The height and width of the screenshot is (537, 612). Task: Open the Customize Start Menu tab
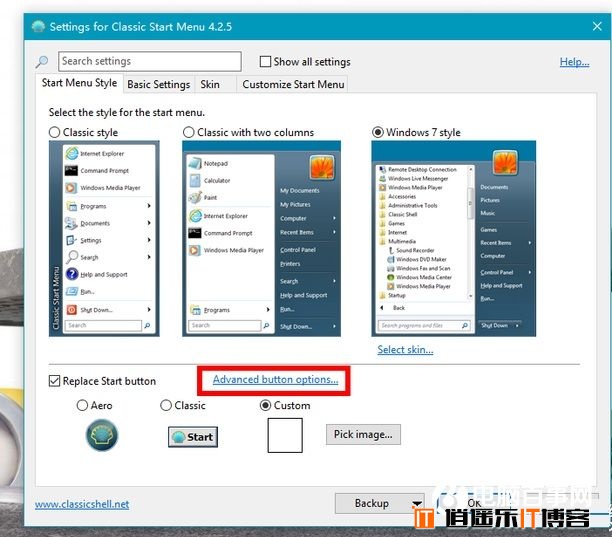pyautogui.click(x=293, y=84)
